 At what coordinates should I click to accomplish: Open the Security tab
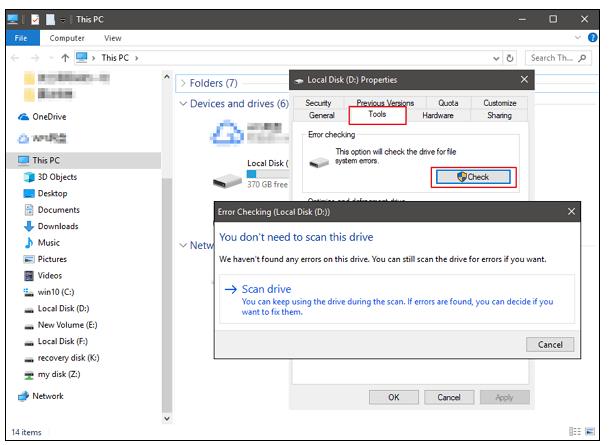click(x=318, y=103)
